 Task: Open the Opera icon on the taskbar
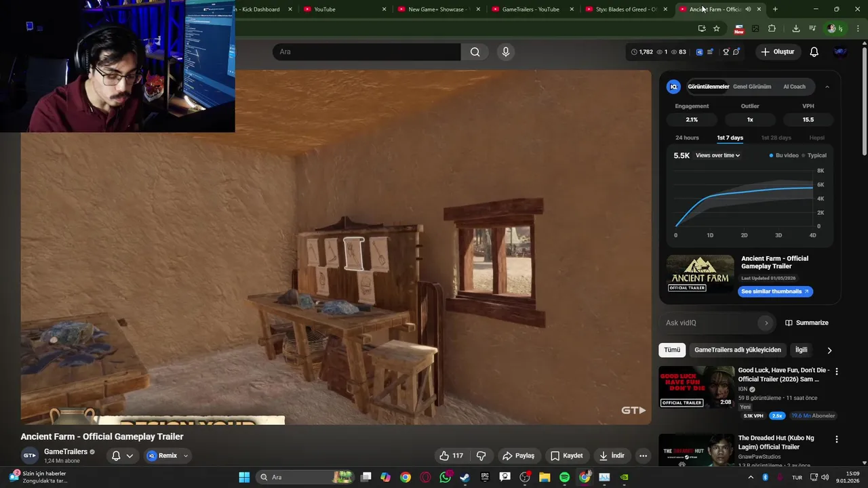(x=425, y=477)
